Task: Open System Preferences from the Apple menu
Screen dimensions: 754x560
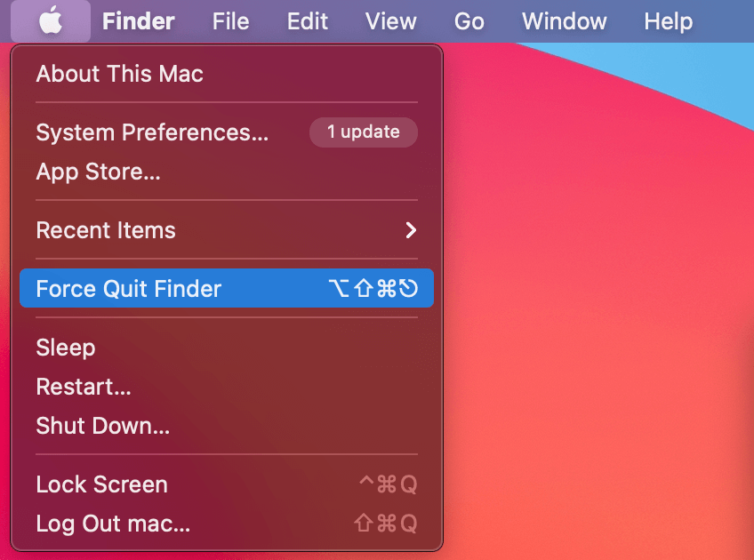Action: tap(151, 132)
